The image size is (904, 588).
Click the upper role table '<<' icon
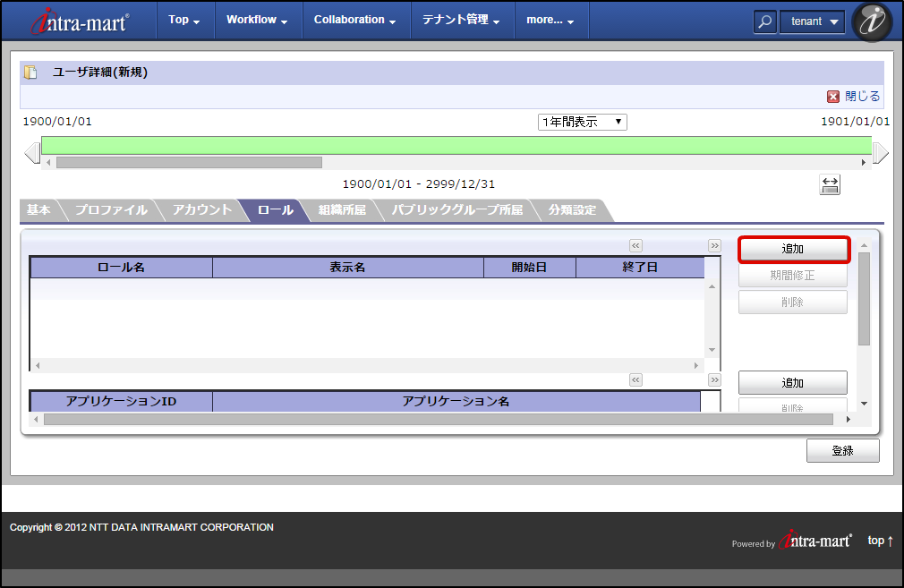click(635, 245)
